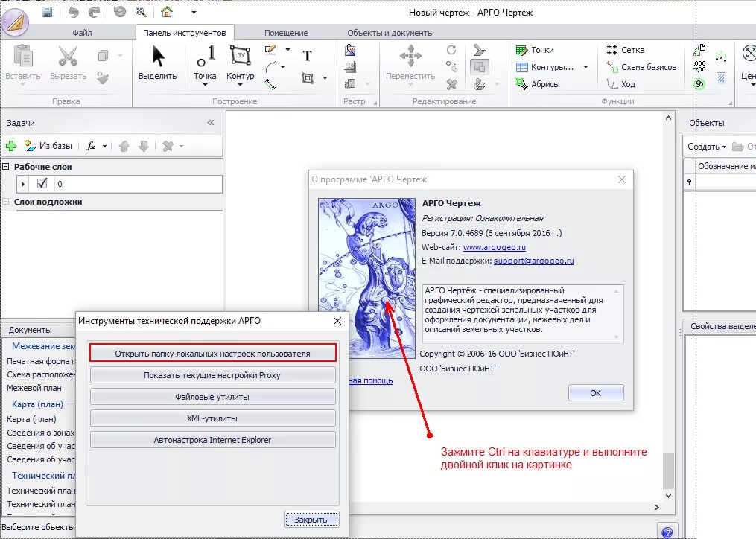The image size is (756, 539).
Task: Click the description box scroll-down arrow
Action: click(616, 337)
